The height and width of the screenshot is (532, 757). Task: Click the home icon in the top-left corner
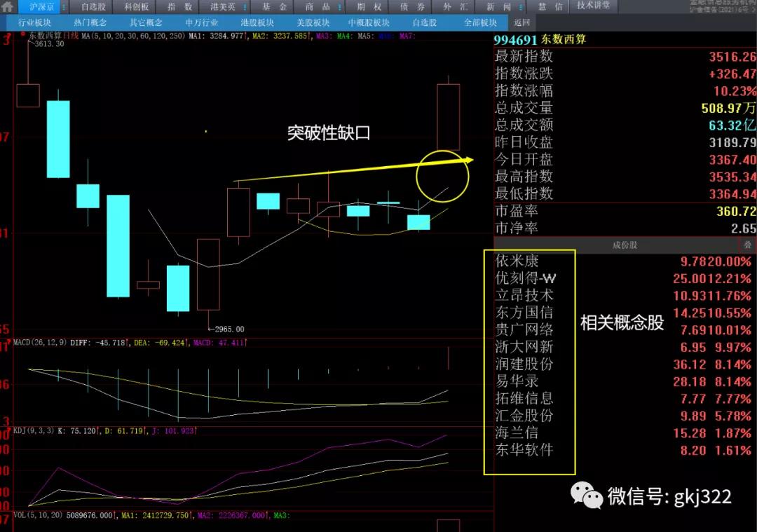(x=8, y=7)
